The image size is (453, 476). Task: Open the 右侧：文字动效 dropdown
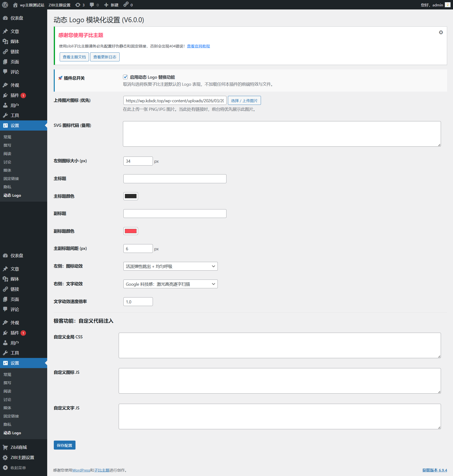tap(170, 284)
